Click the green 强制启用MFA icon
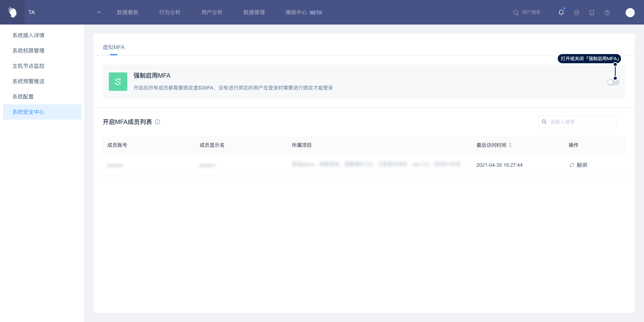Screen dimensions: 644x322 coord(118,81)
